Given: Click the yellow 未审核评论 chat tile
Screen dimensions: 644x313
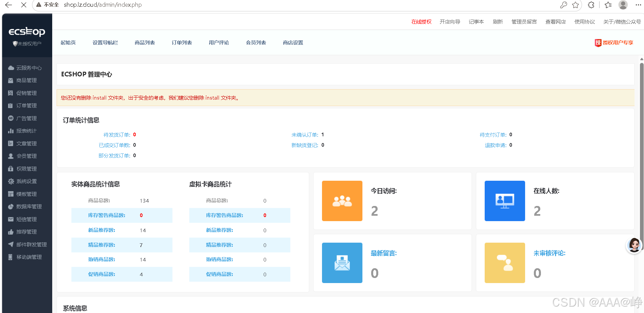Looking at the screenshot, I should tap(505, 263).
